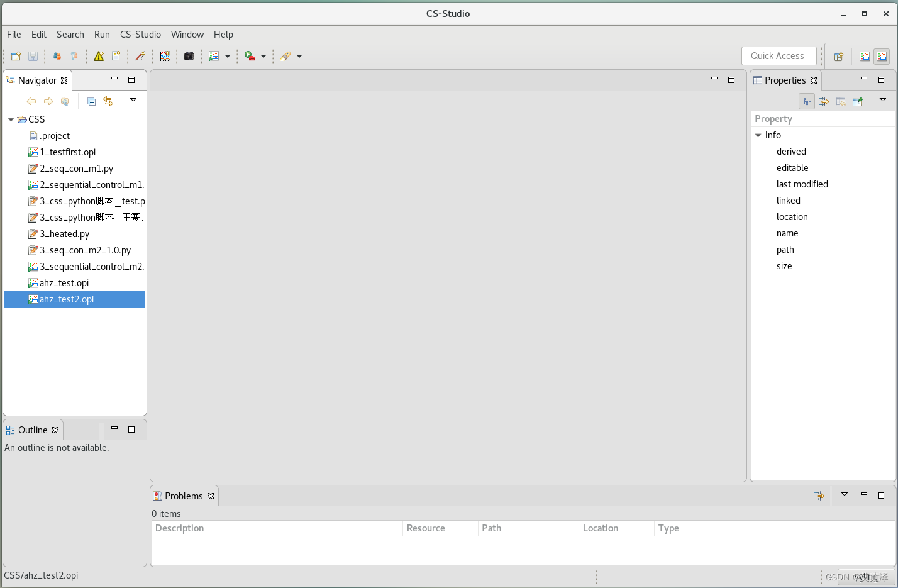This screenshot has height=588, width=898.
Task: Select ahz_test.opi file
Action: coord(64,283)
